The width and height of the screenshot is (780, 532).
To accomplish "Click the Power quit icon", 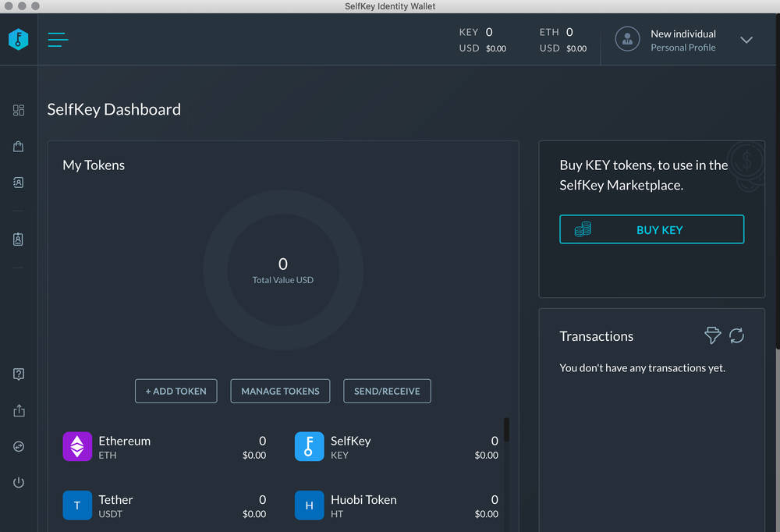I will pyautogui.click(x=19, y=482).
